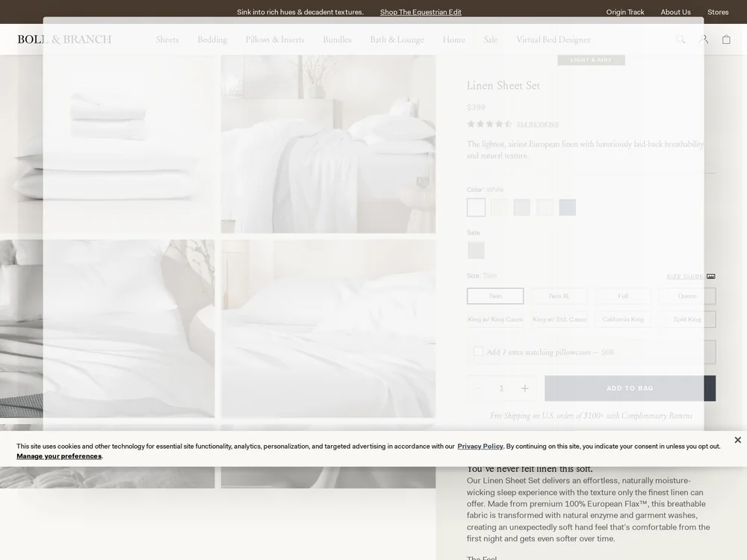
Task: Click Add To Bag button
Action: [x=630, y=388]
